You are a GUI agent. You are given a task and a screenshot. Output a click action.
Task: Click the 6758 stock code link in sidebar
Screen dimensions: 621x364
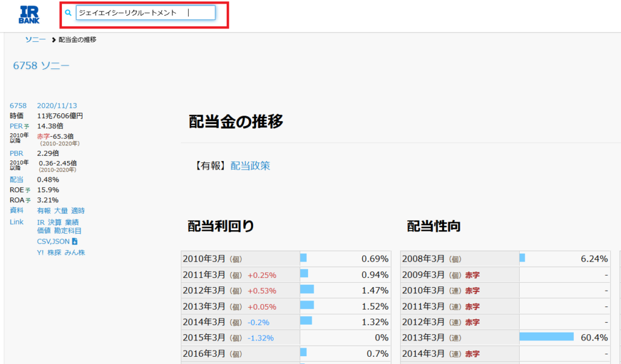tap(18, 105)
